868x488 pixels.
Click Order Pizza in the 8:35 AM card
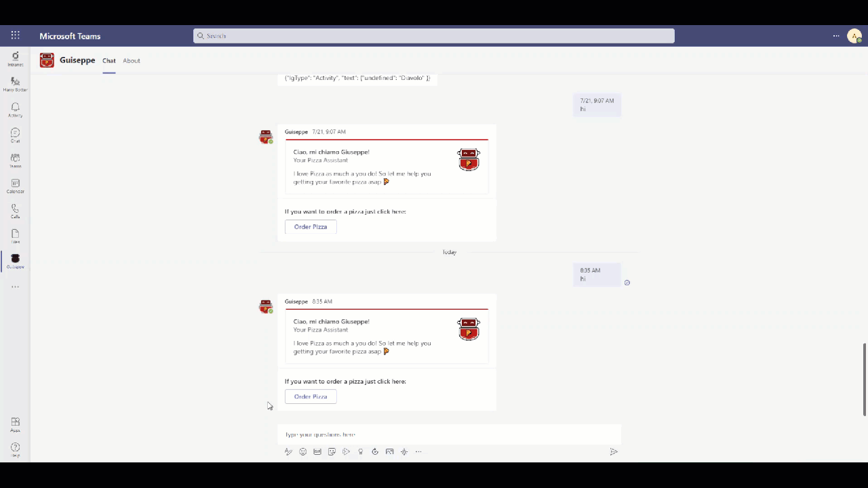[x=311, y=396]
